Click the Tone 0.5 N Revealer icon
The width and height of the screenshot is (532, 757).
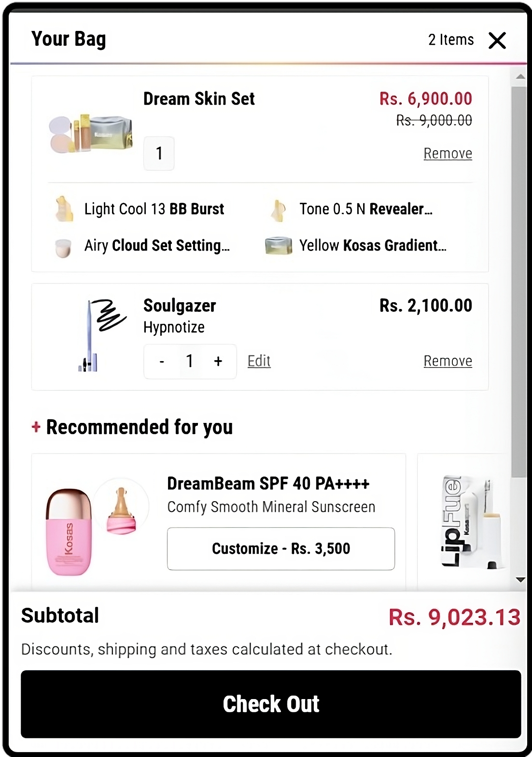278,210
